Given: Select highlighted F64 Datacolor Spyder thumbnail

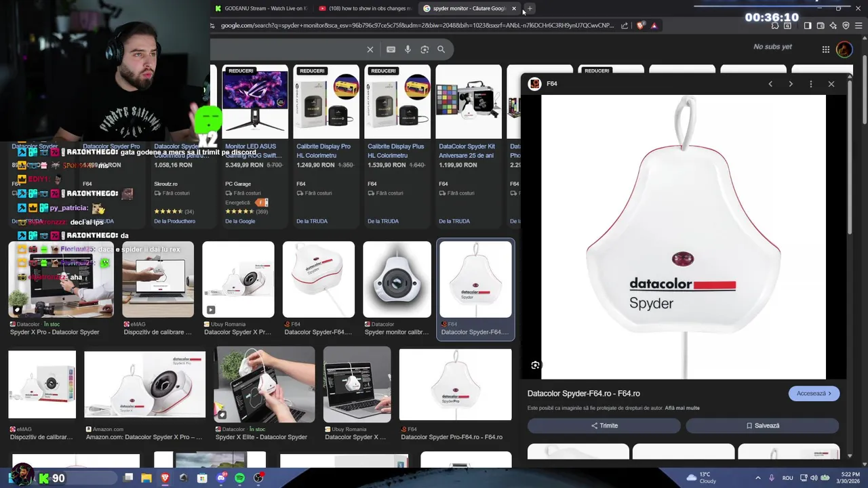Looking at the screenshot, I should tap(475, 279).
